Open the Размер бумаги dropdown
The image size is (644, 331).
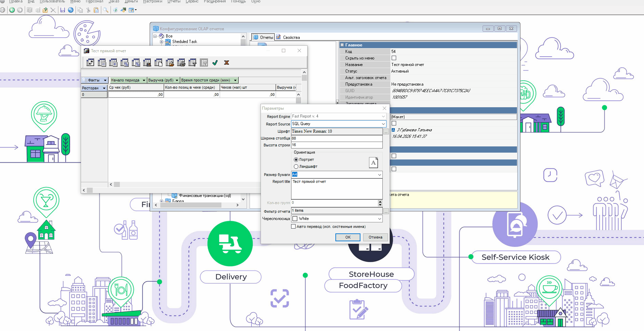[x=379, y=175]
